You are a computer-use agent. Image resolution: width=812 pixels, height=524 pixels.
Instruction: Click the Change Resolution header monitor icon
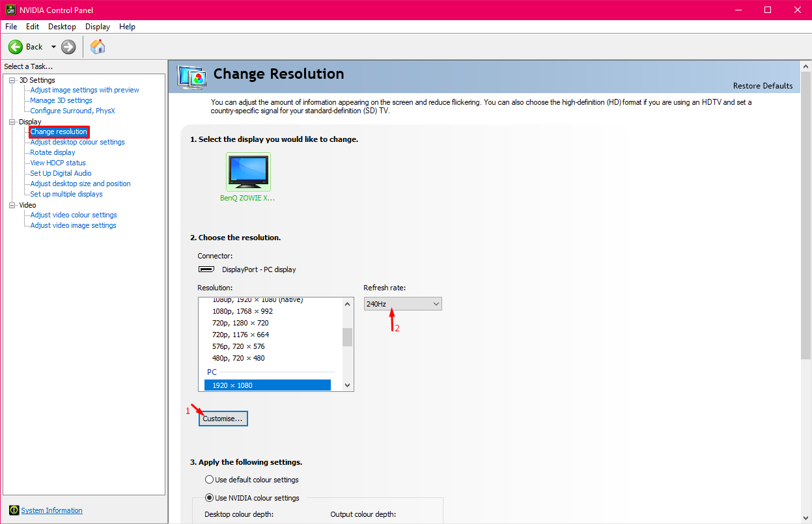click(x=193, y=77)
